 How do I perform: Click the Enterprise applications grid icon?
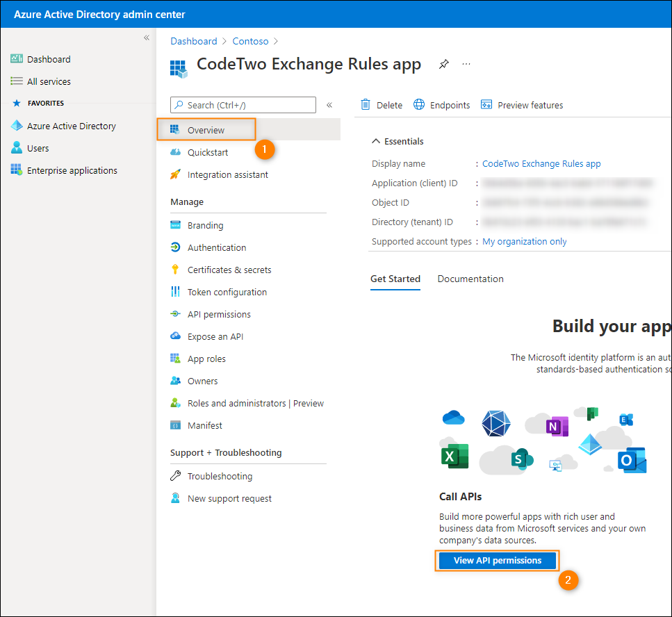pyautogui.click(x=17, y=170)
